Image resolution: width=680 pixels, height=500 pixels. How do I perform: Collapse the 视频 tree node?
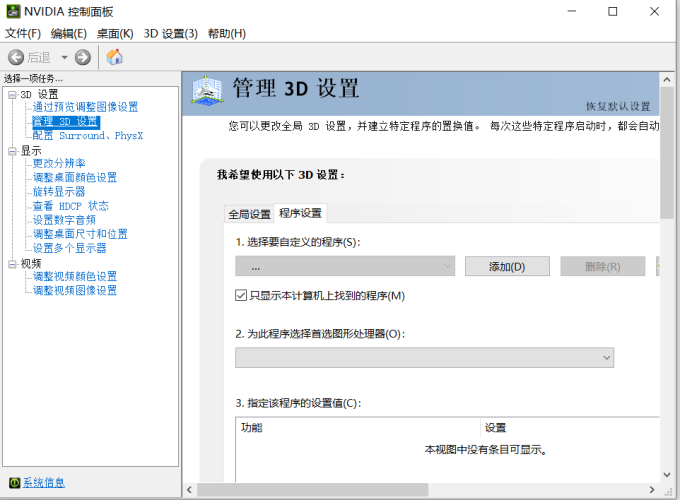tap(12, 264)
